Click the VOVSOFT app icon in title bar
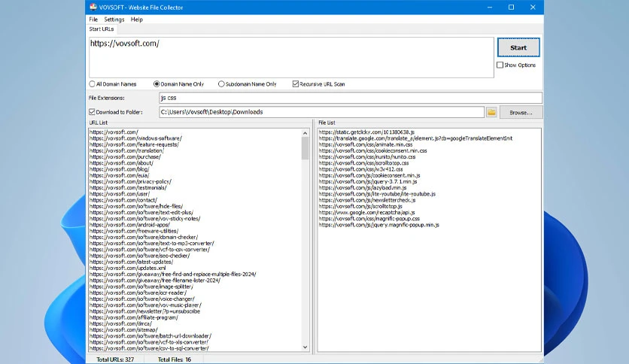629x364 pixels. point(93,8)
